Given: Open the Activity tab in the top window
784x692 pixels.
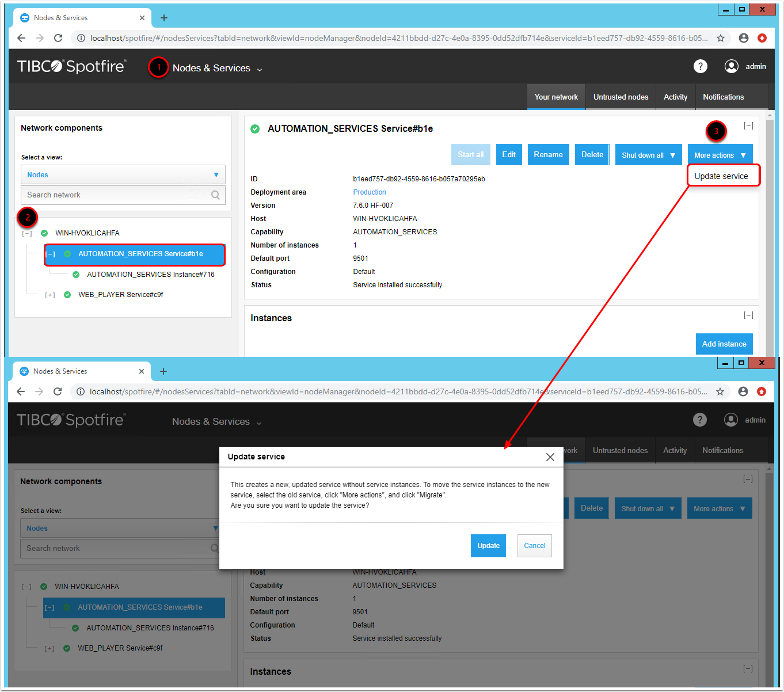Looking at the screenshot, I should 676,97.
